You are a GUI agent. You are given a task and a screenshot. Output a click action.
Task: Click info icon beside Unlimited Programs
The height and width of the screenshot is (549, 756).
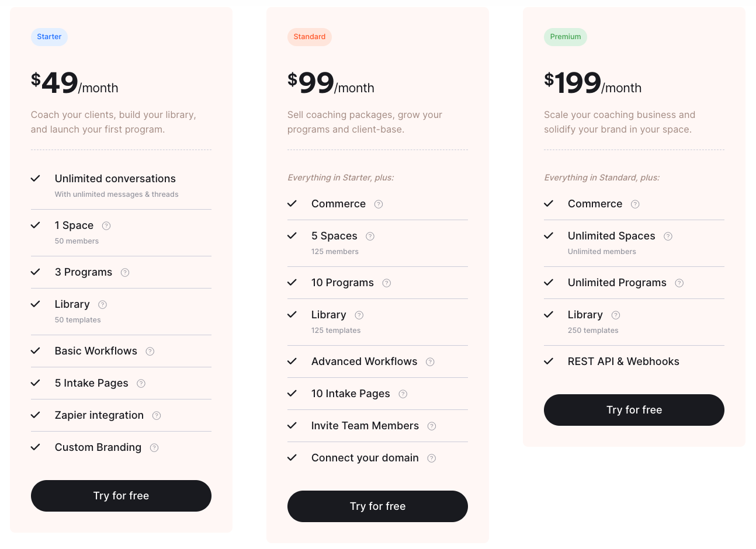coord(679,283)
